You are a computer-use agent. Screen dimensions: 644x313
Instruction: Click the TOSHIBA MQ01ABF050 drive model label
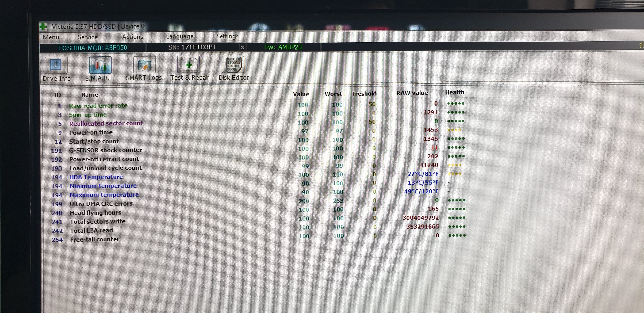(x=92, y=48)
